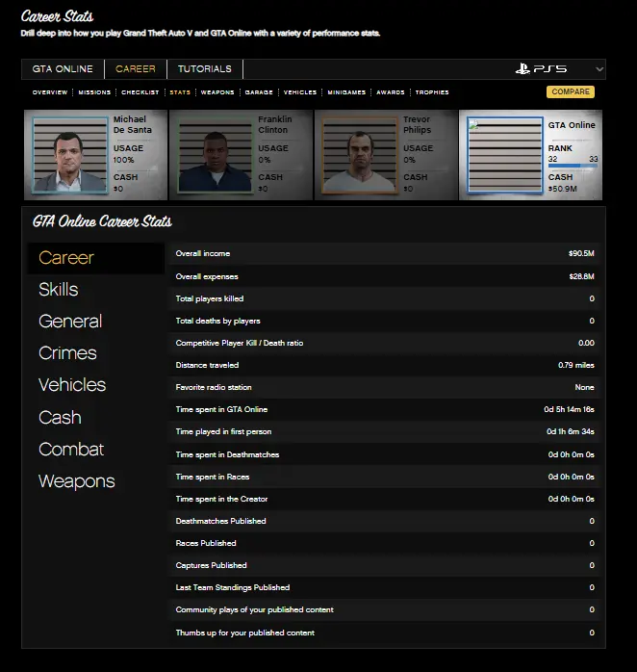Click the PS5 platform logo
Viewport: 637px width, 672px height.
[540, 69]
